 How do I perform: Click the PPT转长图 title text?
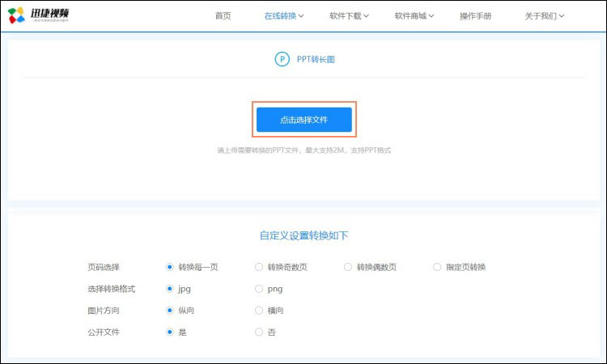click(x=316, y=59)
